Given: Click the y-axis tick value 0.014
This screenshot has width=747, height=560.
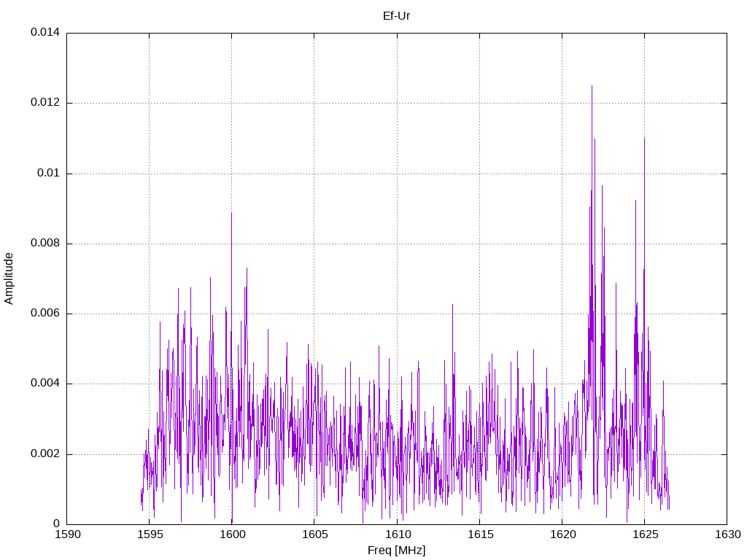Looking at the screenshot, I should click(x=45, y=32).
